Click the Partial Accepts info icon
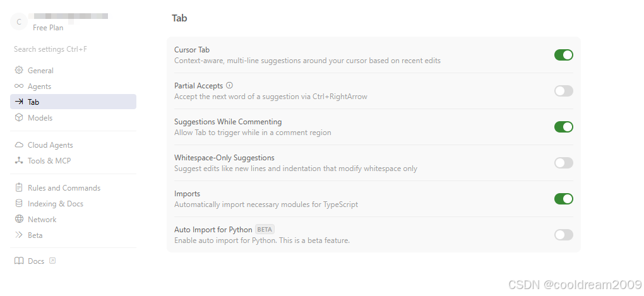The image size is (644, 296). (229, 85)
